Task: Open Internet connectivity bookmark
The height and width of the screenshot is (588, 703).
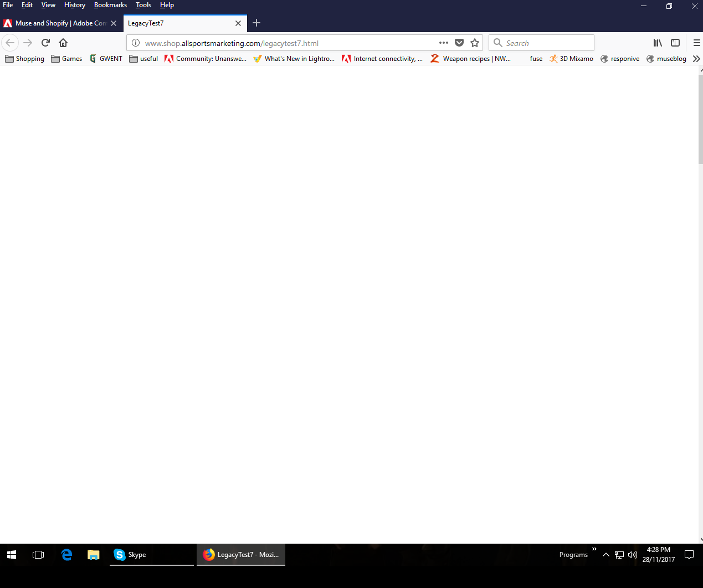Action: 382,59
